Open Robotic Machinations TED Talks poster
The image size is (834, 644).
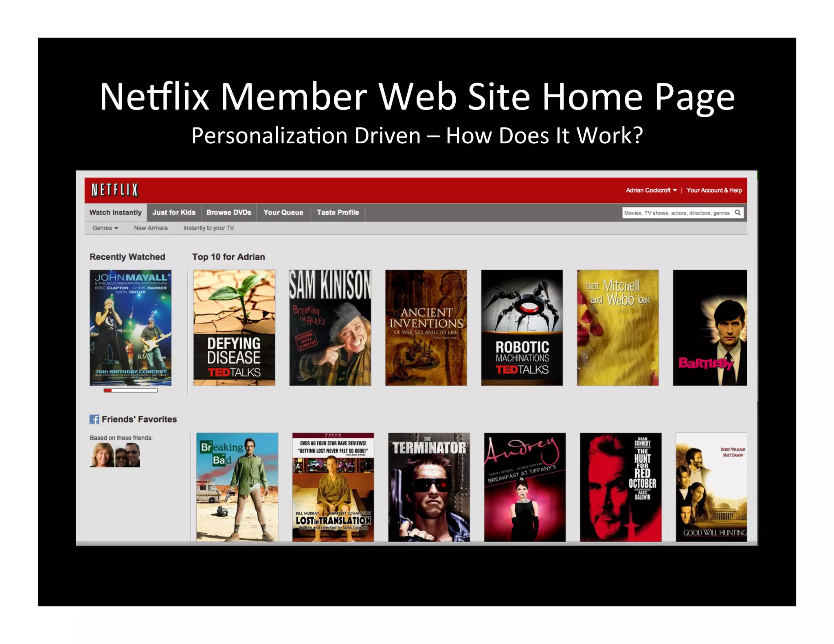click(x=522, y=328)
